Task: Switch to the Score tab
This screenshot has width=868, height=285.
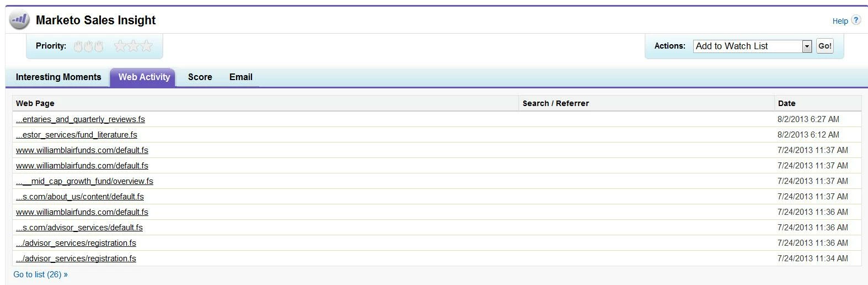Action: (200, 77)
